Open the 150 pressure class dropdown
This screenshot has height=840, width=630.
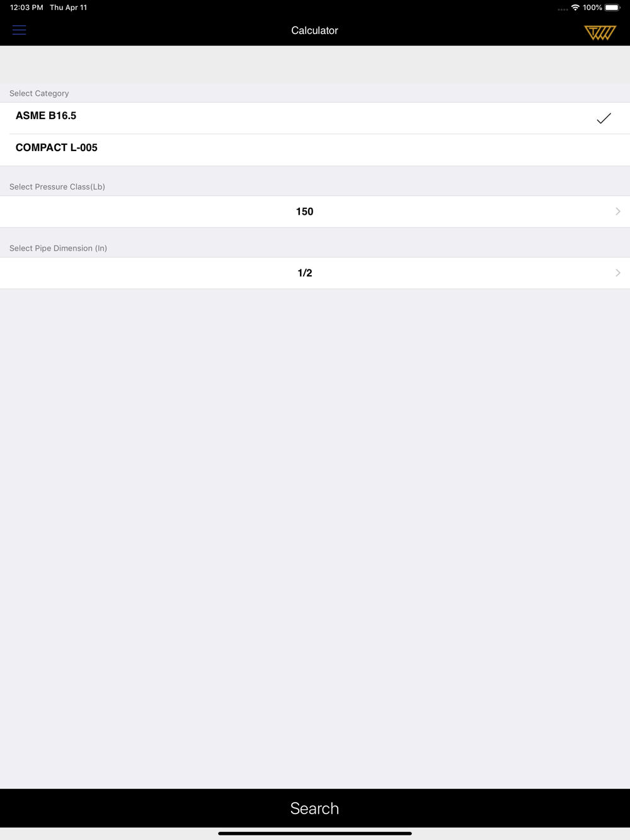click(x=315, y=212)
